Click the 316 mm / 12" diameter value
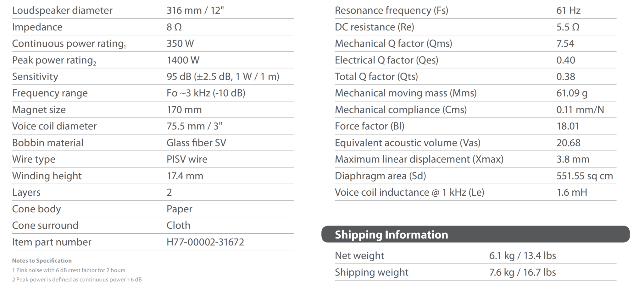Viewport: 644px width, 289px height. click(x=195, y=10)
